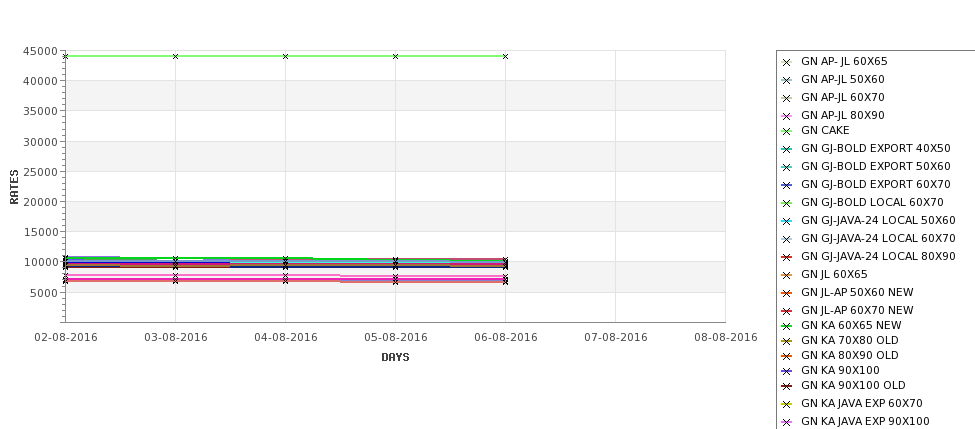Click the GN GJ-JAVA-24 LOCAL 50X60 legend marker

pyautogui.click(x=787, y=221)
